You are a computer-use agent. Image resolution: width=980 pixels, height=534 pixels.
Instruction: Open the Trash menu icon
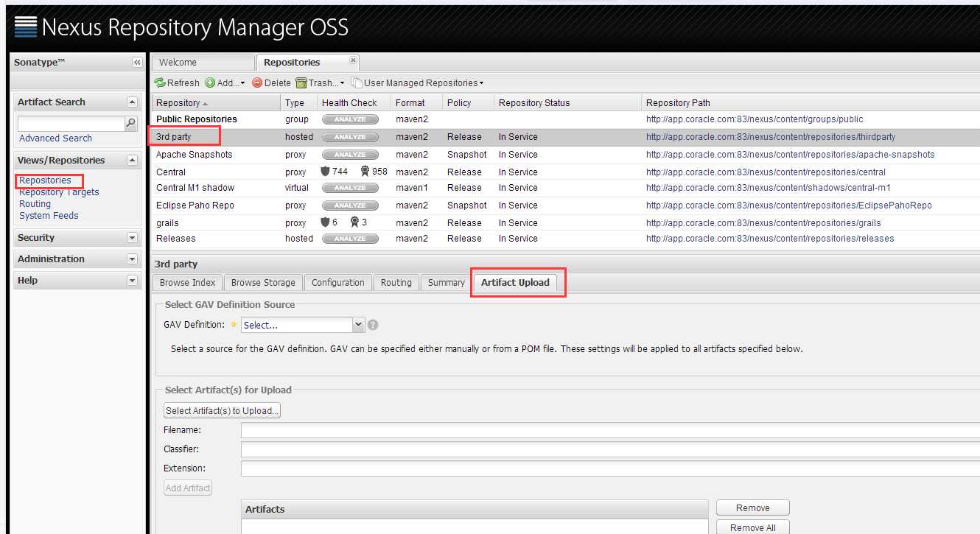[x=301, y=83]
